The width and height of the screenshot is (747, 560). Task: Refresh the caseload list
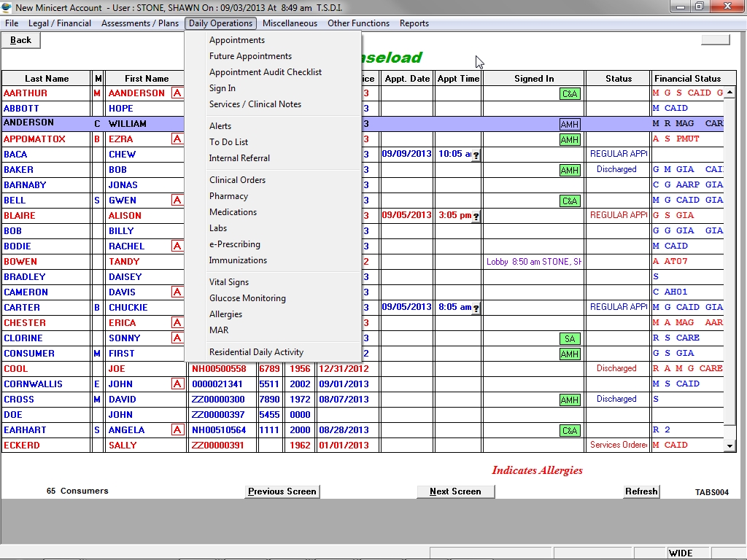641,491
